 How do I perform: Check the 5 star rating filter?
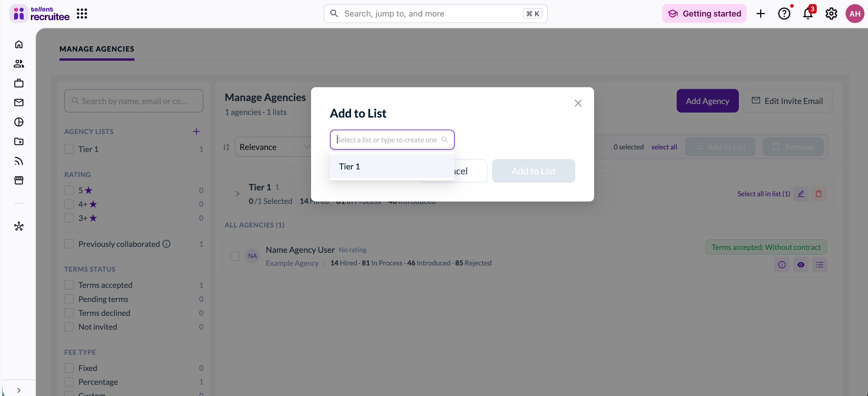69,190
